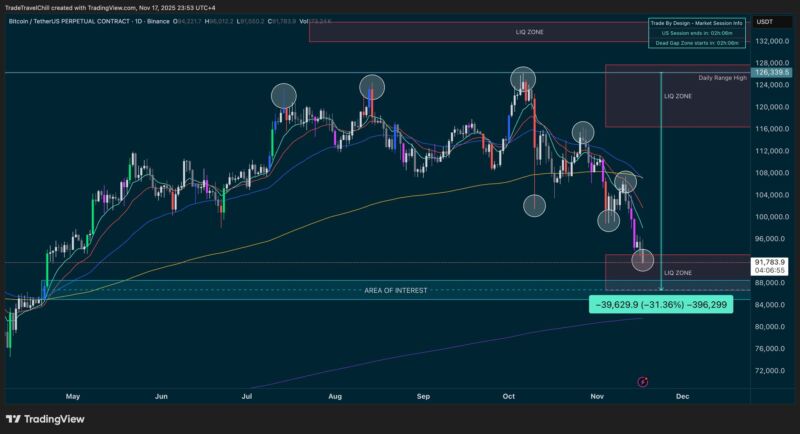Click the Jun label on time axis
This screenshot has width=800, height=434.
pyautogui.click(x=161, y=396)
